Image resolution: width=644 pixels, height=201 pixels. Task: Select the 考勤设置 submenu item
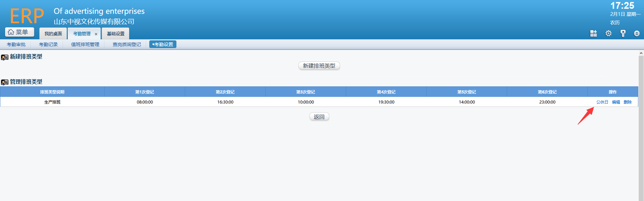163,44
